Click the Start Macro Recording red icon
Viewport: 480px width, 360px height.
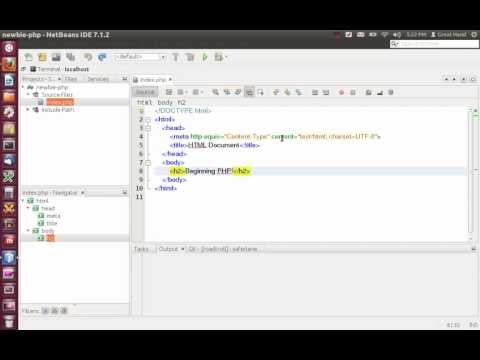coord(341,92)
